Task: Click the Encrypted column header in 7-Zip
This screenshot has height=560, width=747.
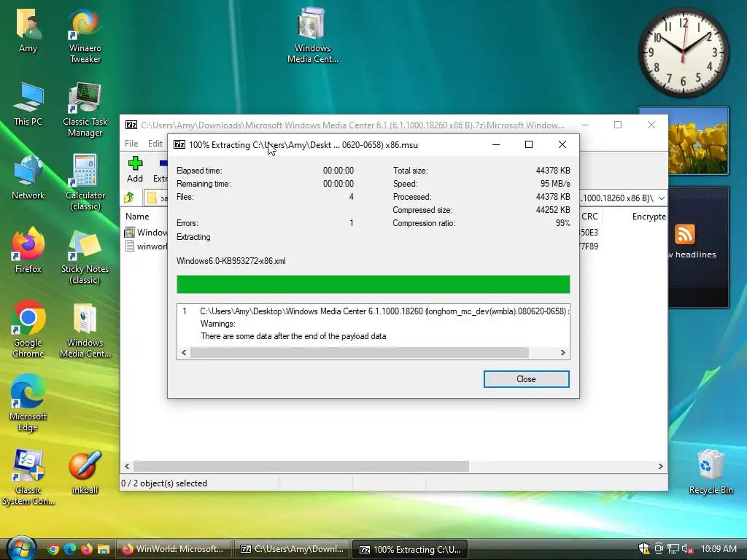Action: coord(649,216)
